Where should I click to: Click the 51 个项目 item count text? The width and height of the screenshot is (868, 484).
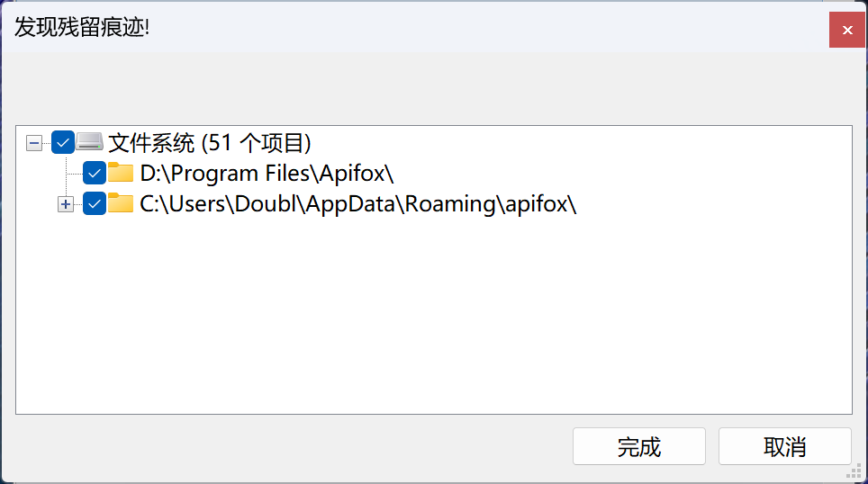(x=257, y=143)
